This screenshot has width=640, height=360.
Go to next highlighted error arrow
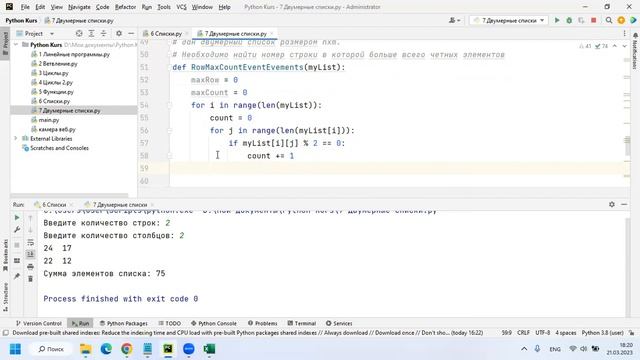coord(624,46)
